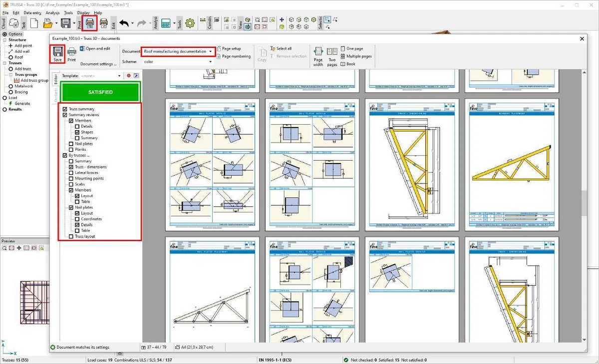The width and height of the screenshot is (599, 364).
Task: Click Generate lightning icon under Load
Action: point(10,104)
